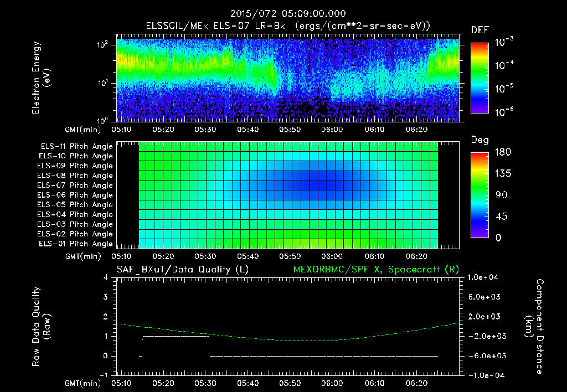Click the 180 value on Deg scale
Image resolution: width=567 pixels, height=392 pixels.
click(x=503, y=152)
